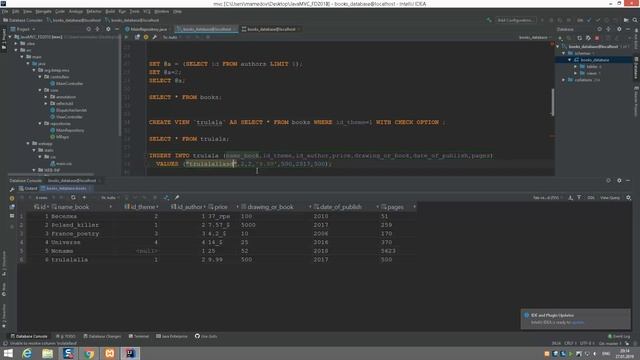
Task: Click the build hammer icon in the toolbar
Action: click(489, 20)
